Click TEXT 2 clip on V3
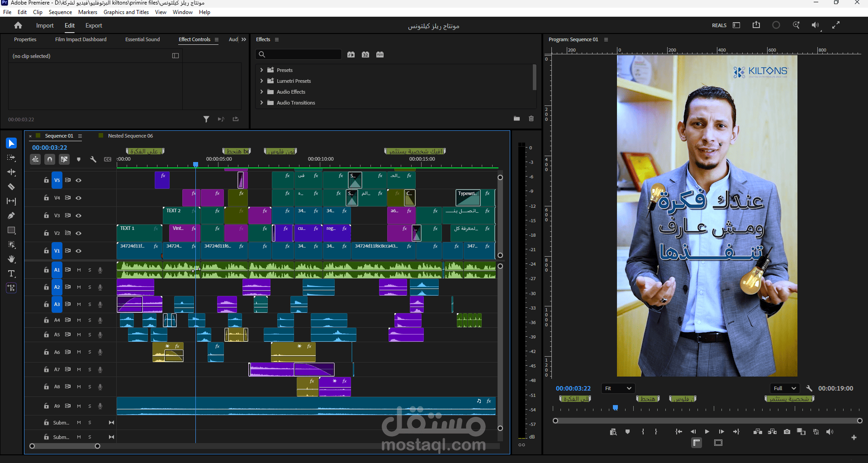 pyautogui.click(x=180, y=215)
